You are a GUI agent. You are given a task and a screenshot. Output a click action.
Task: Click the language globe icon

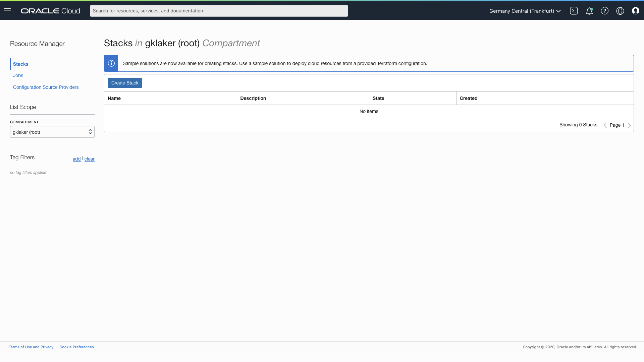(620, 11)
